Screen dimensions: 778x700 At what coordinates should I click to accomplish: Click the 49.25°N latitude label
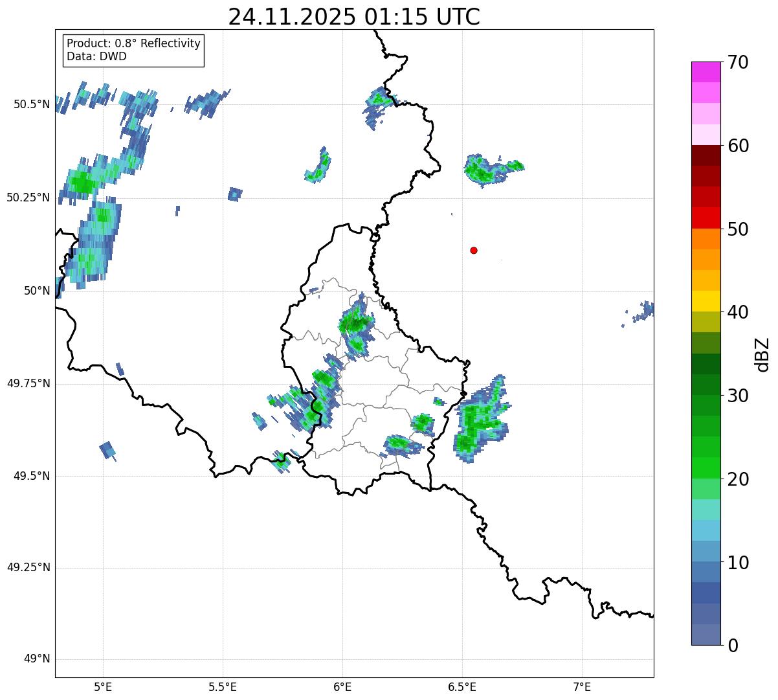coord(28,567)
